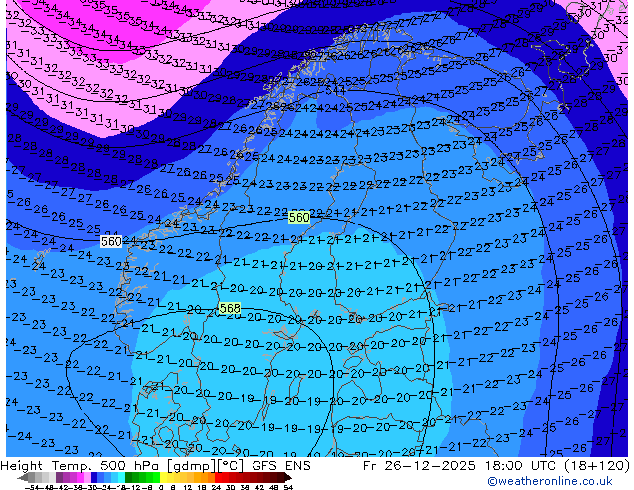Click the '18:00 UTC' time text

521,466
